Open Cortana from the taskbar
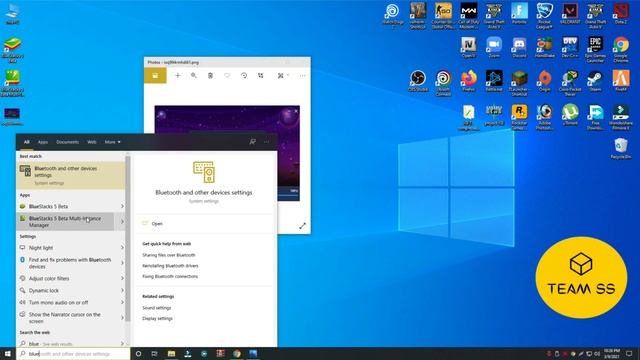 pyautogui.click(x=138, y=353)
